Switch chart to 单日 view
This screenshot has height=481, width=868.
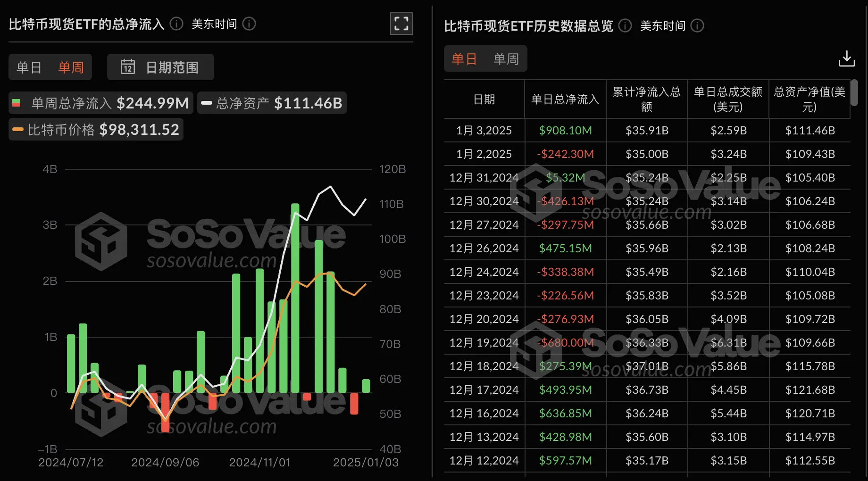point(29,67)
